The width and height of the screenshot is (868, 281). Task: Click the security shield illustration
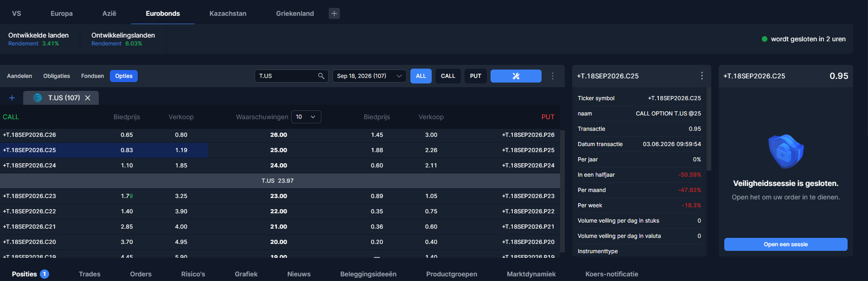coord(785,151)
